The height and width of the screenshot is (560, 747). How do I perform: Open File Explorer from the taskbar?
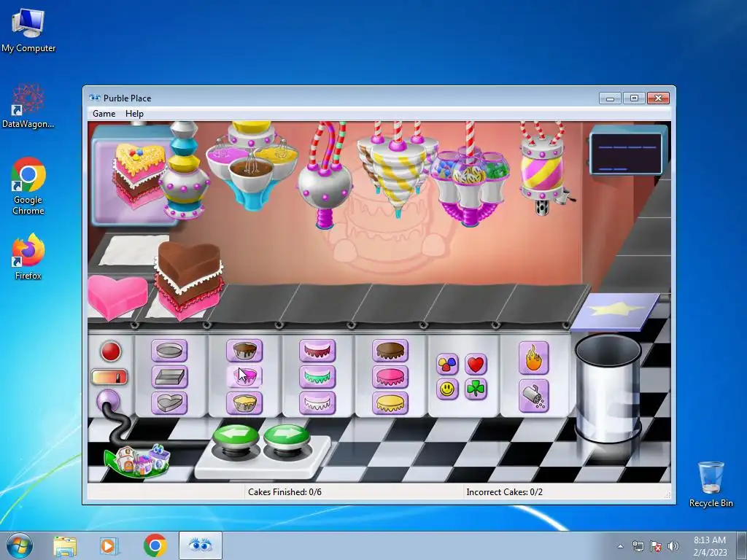(x=65, y=545)
